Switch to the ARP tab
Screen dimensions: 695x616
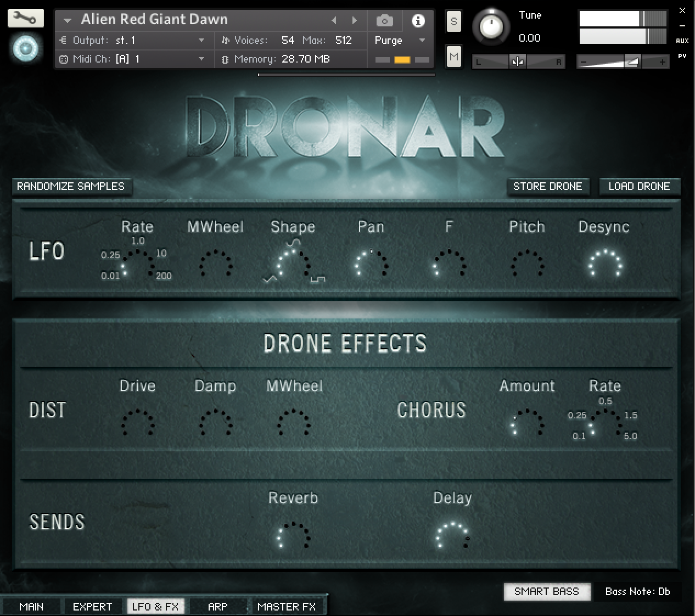(218, 606)
